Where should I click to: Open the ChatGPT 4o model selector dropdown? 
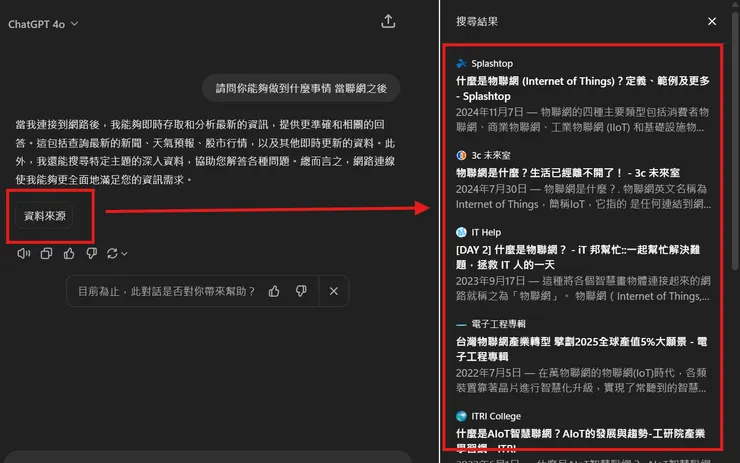(x=43, y=24)
